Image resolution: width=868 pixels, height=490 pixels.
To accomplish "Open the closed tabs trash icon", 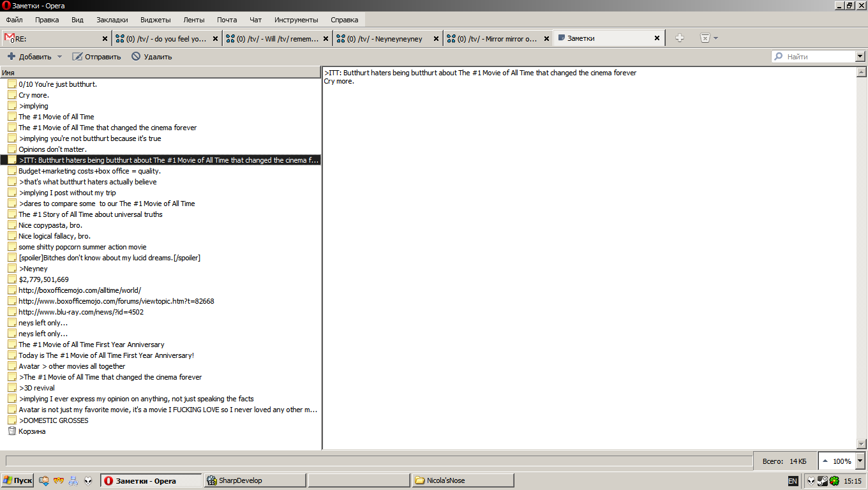I will pyautogui.click(x=705, y=38).
